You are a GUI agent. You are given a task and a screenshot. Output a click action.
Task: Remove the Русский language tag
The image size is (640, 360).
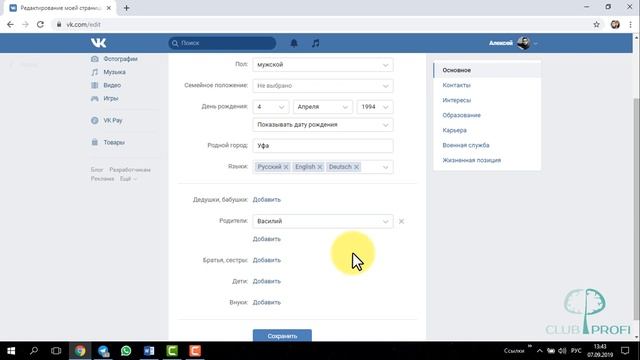[x=286, y=167]
